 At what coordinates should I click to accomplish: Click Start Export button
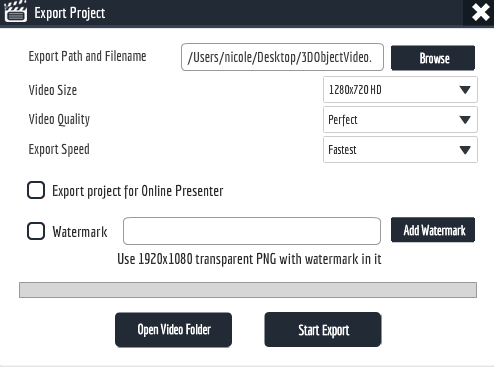coord(323,330)
